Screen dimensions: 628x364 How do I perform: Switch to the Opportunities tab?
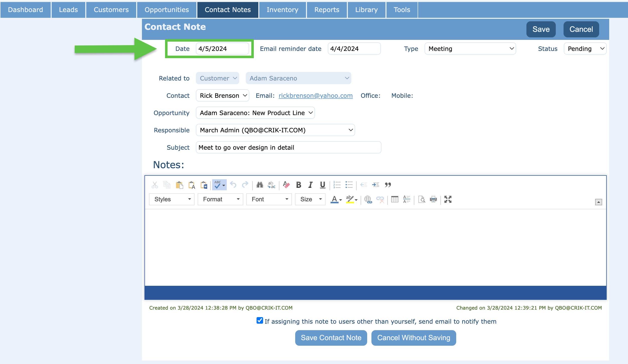[x=167, y=10]
